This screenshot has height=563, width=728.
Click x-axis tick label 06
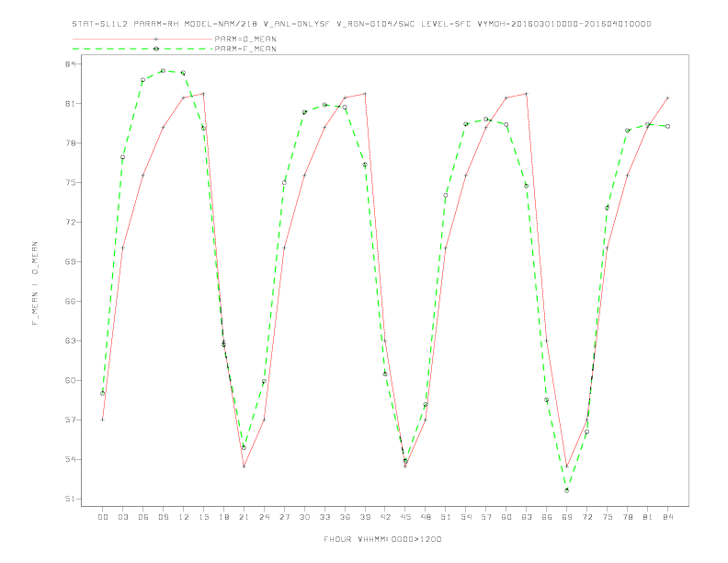(143, 517)
